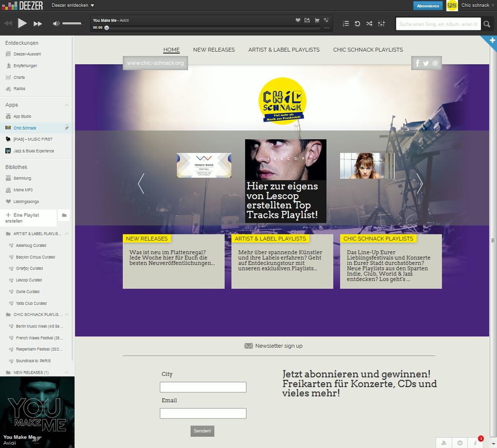
Task: Open Sammlung in Bibliothek
Action: (22, 179)
